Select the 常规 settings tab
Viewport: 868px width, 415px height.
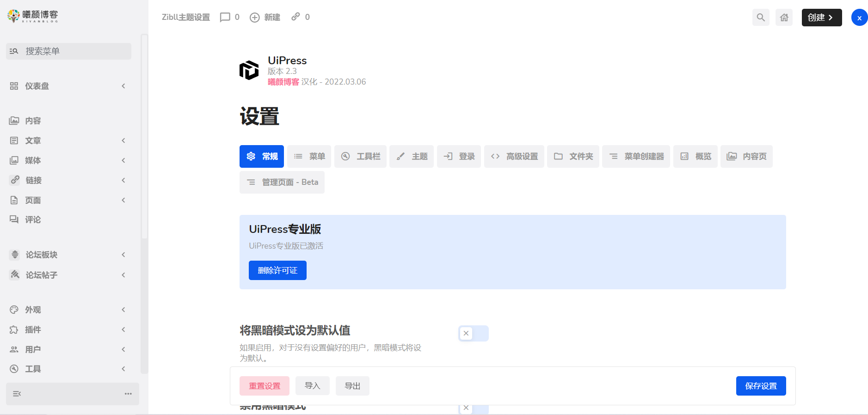[x=262, y=156]
